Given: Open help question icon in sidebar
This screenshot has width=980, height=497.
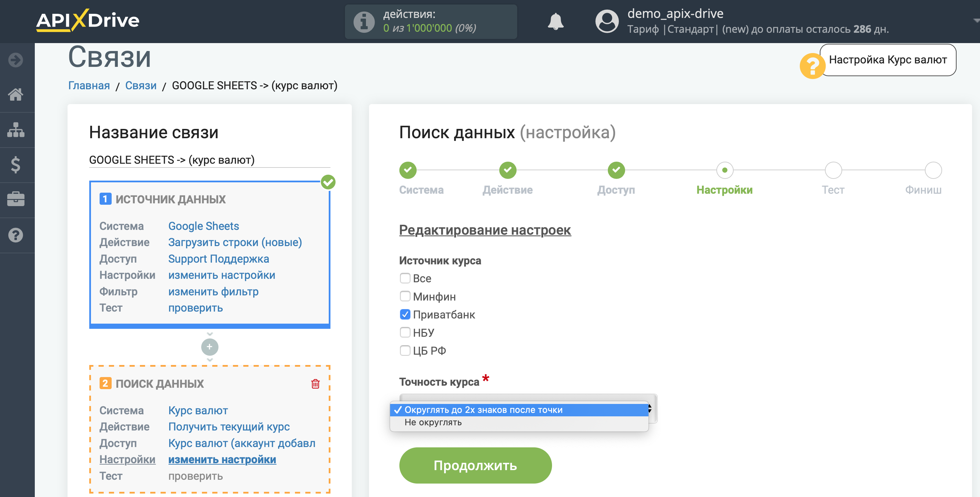Looking at the screenshot, I should pos(16,235).
